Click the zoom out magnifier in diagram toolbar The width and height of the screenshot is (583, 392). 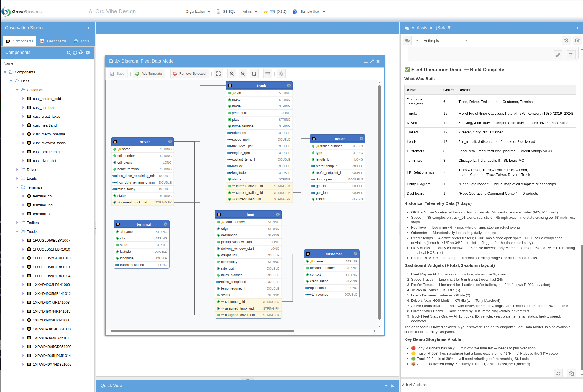click(x=243, y=74)
